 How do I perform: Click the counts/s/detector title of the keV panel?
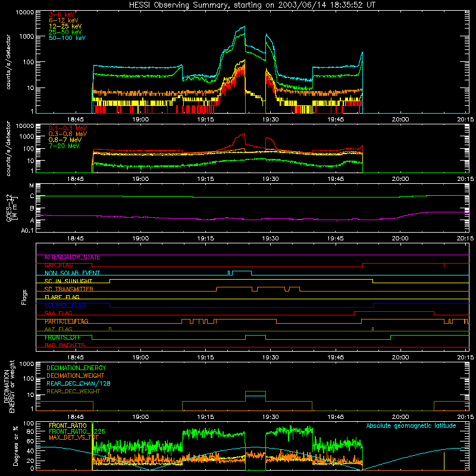[x=8, y=62]
